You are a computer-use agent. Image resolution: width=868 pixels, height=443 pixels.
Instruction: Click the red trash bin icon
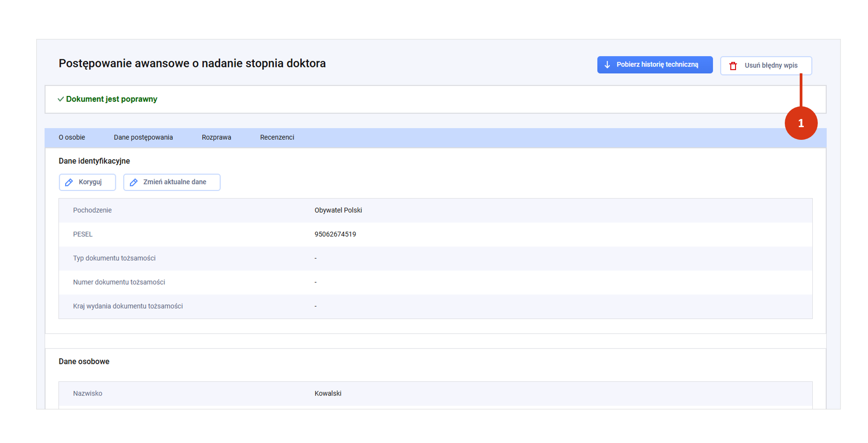point(733,66)
